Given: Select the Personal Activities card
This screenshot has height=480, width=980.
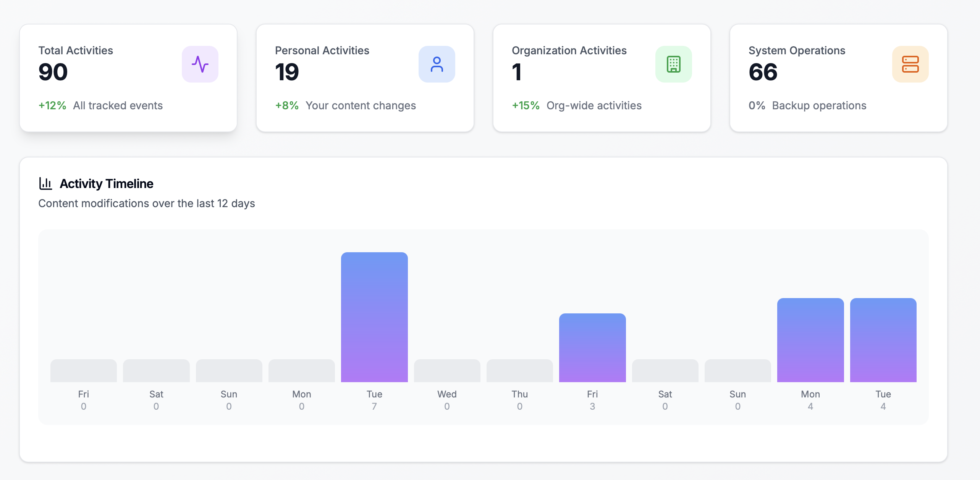Looking at the screenshot, I should [x=365, y=78].
